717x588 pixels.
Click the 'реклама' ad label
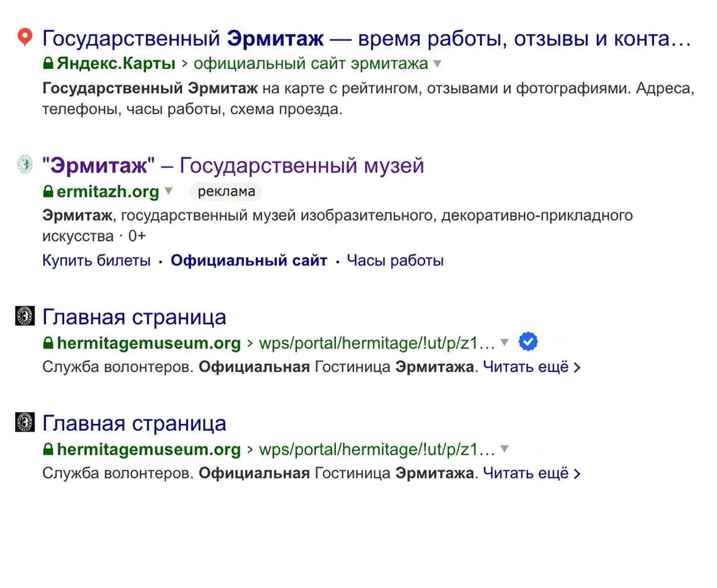[x=226, y=192]
